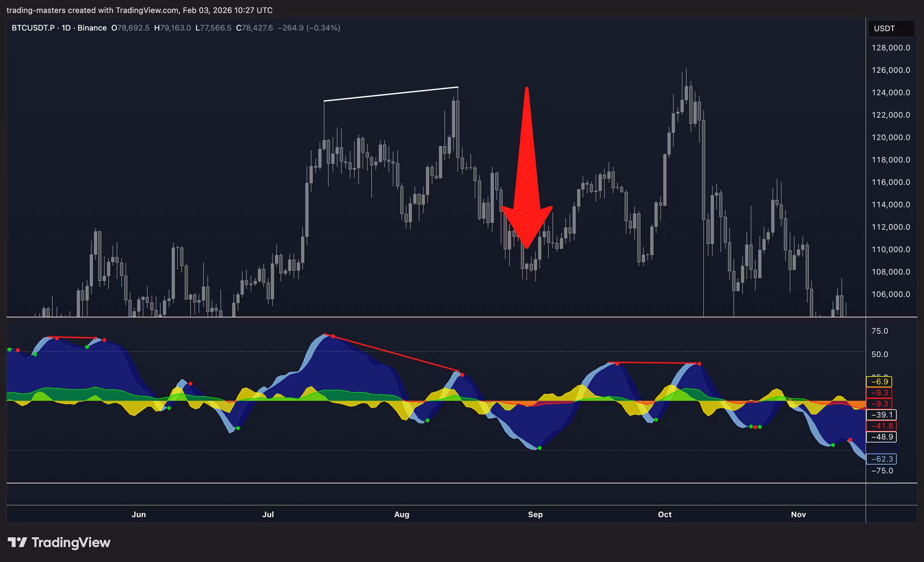924x562 pixels.
Task: Click the red -41.8 indicator value label
Action: (881, 426)
